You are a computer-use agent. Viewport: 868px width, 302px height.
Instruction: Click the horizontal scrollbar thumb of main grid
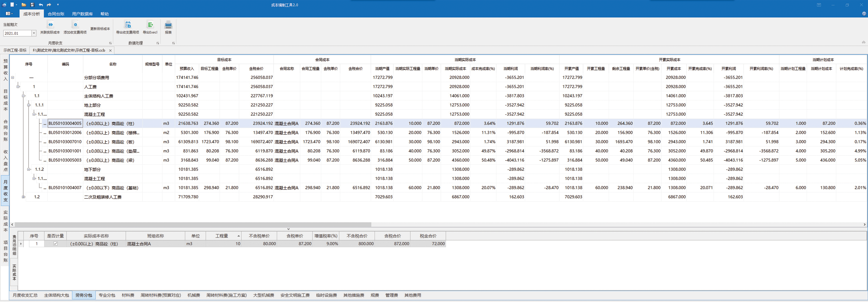pyautogui.click(x=193, y=224)
